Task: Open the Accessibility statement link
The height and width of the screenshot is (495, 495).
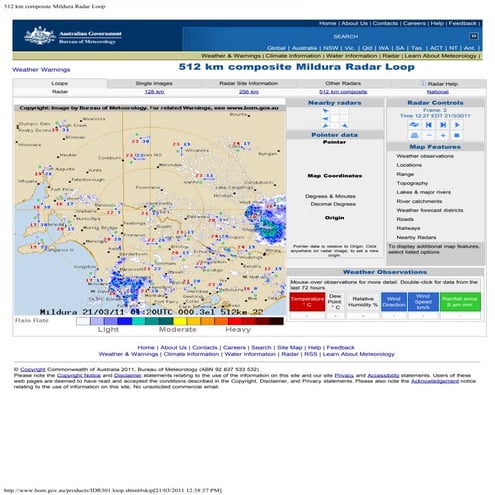Action: click(x=383, y=375)
